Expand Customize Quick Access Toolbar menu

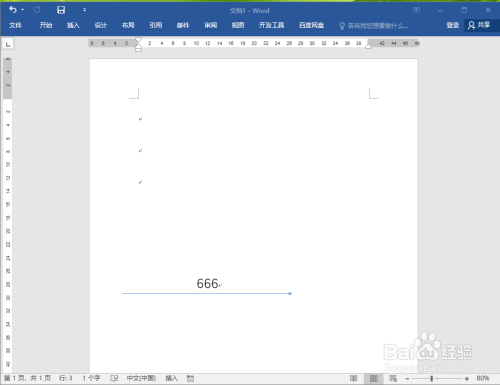tap(84, 10)
